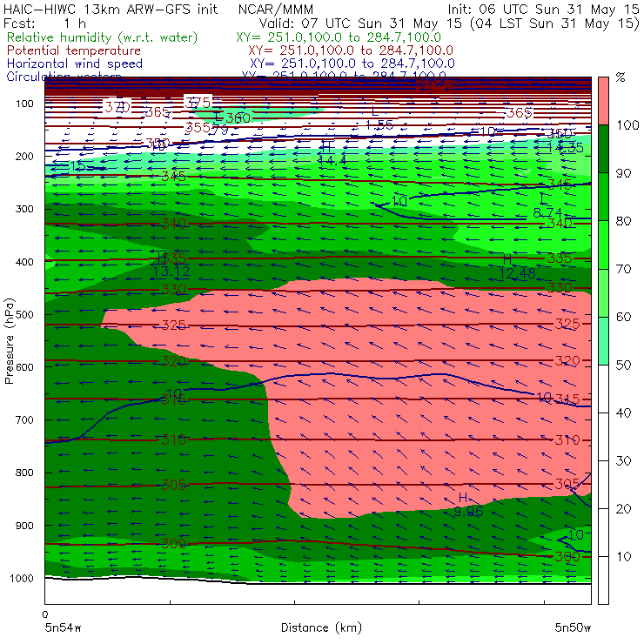This screenshot has height=644, width=644.
Task: Click the 'H 9.96' wind maximum label
Action: click(x=468, y=505)
